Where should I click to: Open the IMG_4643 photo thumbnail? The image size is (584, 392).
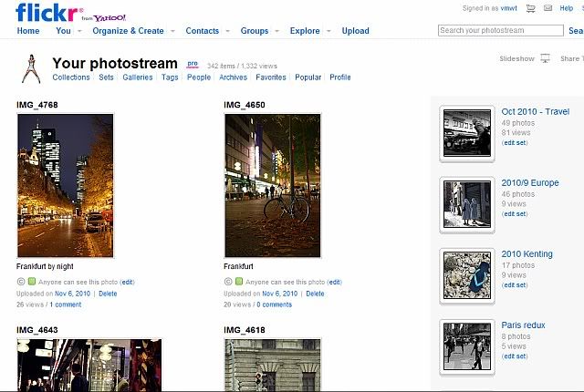tap(89, 365)
